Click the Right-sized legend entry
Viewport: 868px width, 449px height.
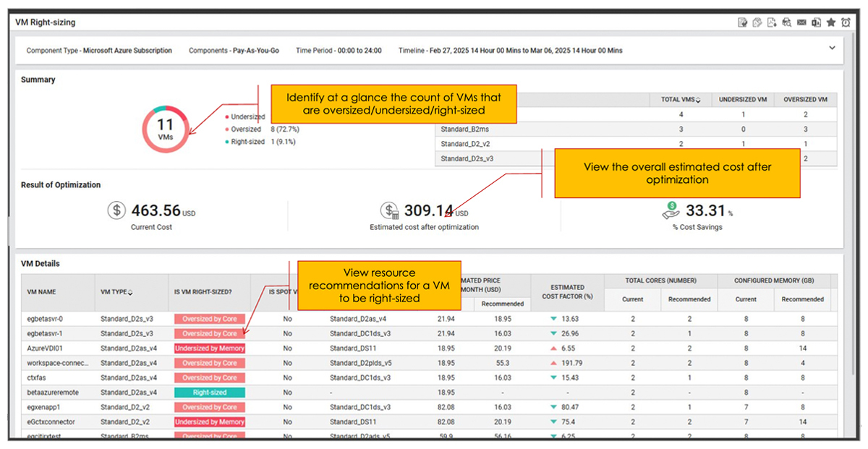coord(247,142)
